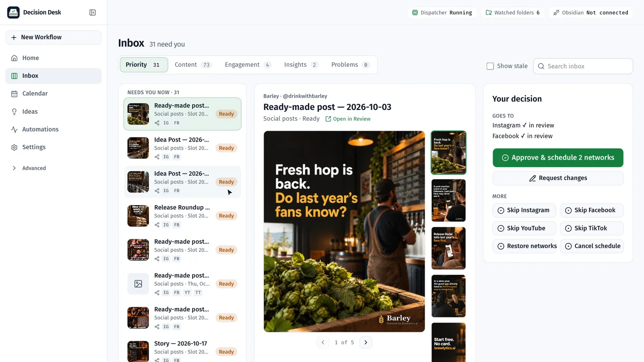Select the second carousel thumbnail
Screen dimensions: 644x362
[x=448, y=200]
